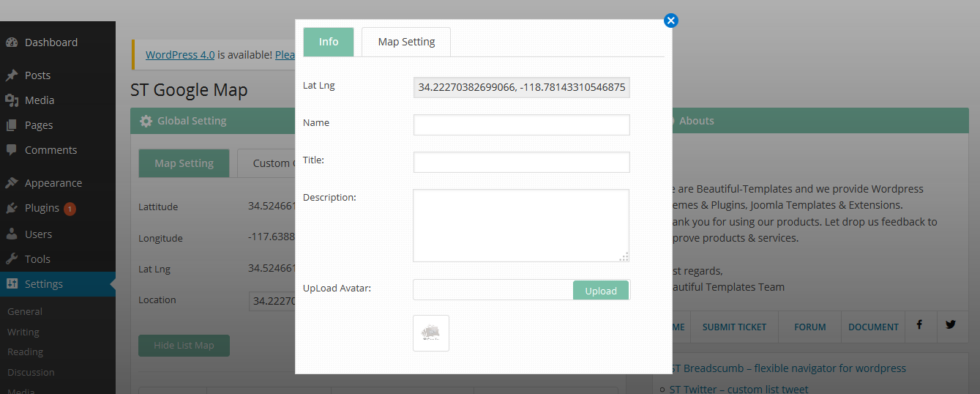Click the Abouts panel header
Screen dimensions: 980x394
(819, 121)
